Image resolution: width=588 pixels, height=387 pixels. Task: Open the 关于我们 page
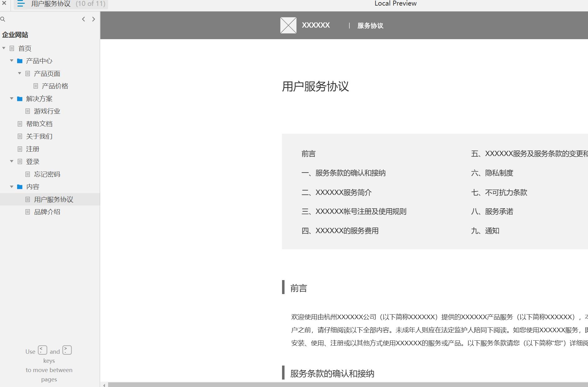pyautogui.click(x=39, y=136)
